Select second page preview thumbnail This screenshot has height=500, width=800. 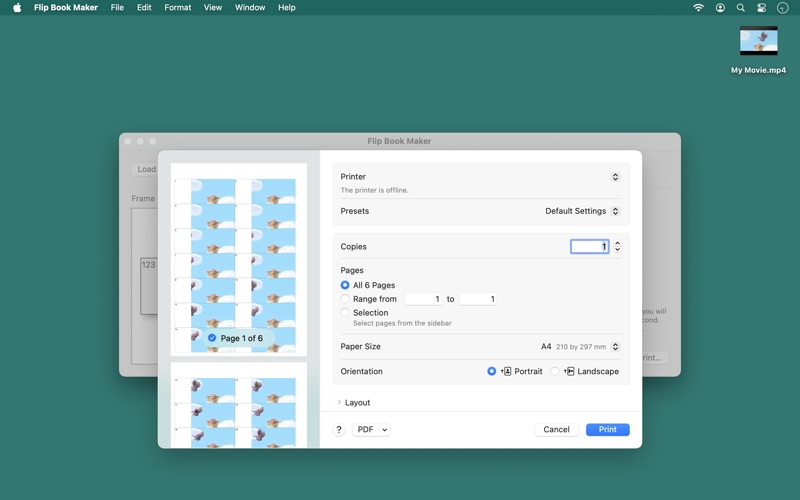click(x=239, y=405)
